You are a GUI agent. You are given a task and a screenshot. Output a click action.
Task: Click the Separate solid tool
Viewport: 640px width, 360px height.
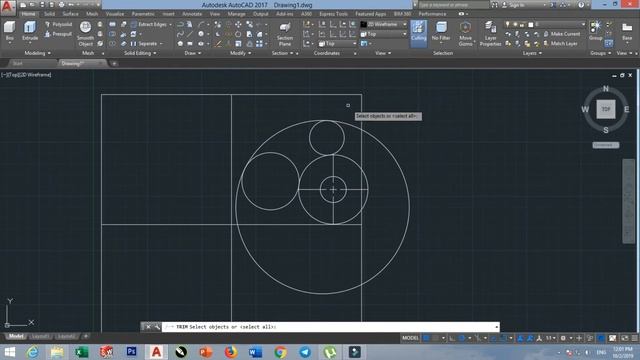(147, 44)
